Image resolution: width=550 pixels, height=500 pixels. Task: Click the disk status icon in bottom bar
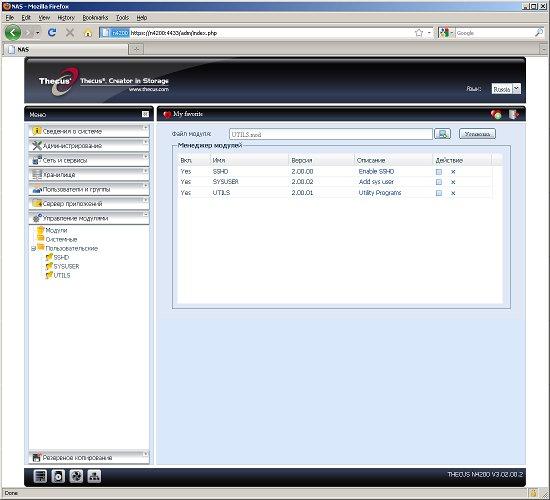tap(58, 476)
